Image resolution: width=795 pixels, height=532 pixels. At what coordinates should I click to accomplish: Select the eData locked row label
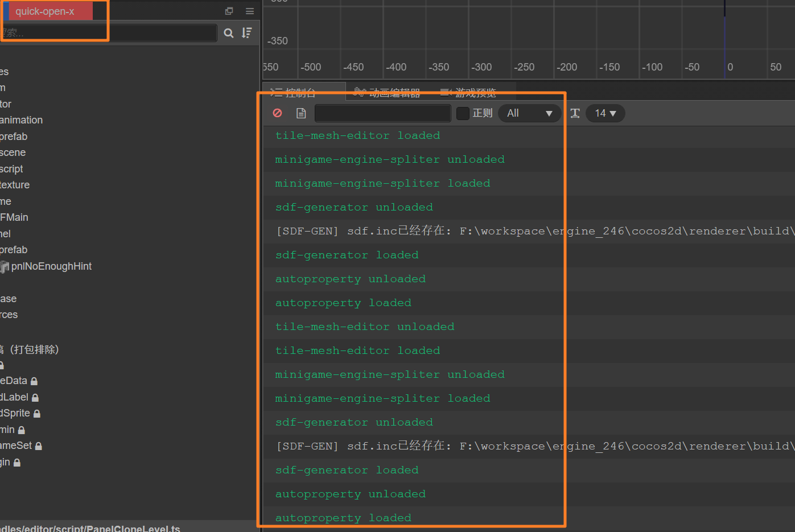(x=14, y=381)
